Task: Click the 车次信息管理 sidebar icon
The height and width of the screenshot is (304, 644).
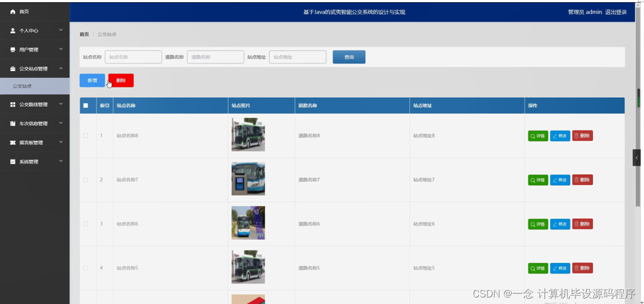Action: [x=13, y=123]
